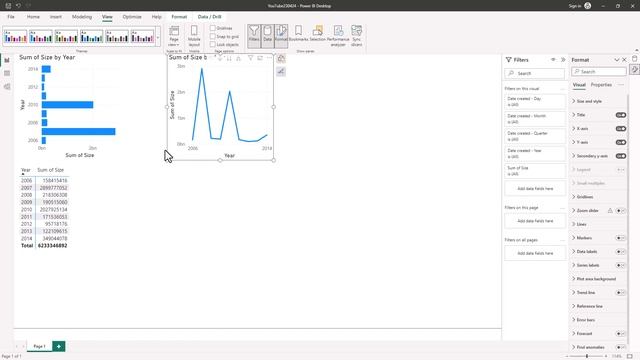Click the format visual brush beside the line chart
The image size is (640, 360).
[x=281, y=72]
